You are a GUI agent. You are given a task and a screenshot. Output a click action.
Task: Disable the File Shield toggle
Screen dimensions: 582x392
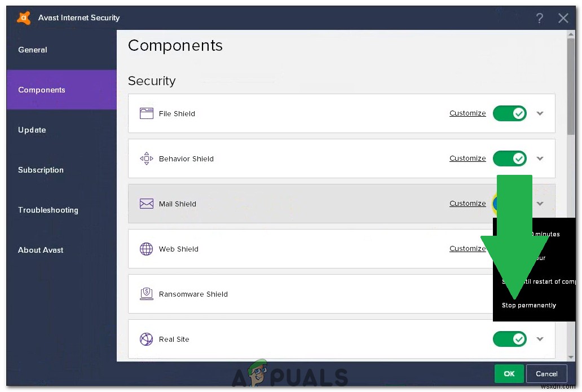(510, 113)
